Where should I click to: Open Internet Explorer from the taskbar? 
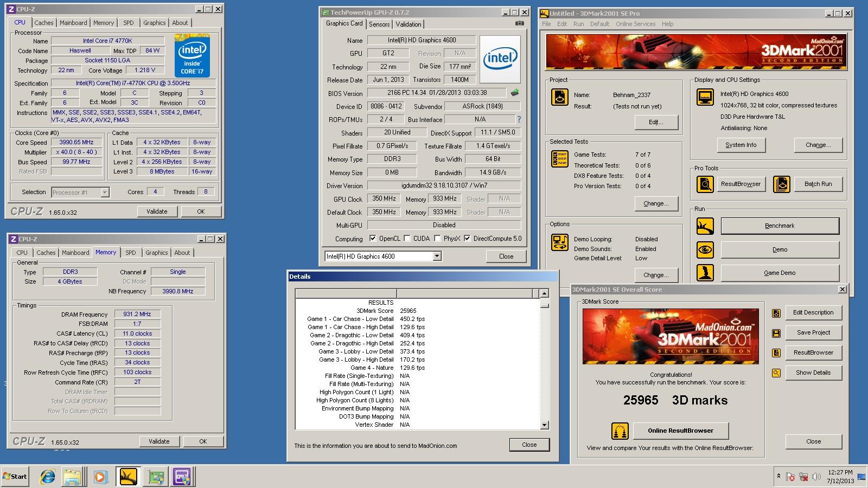point(48,477)
